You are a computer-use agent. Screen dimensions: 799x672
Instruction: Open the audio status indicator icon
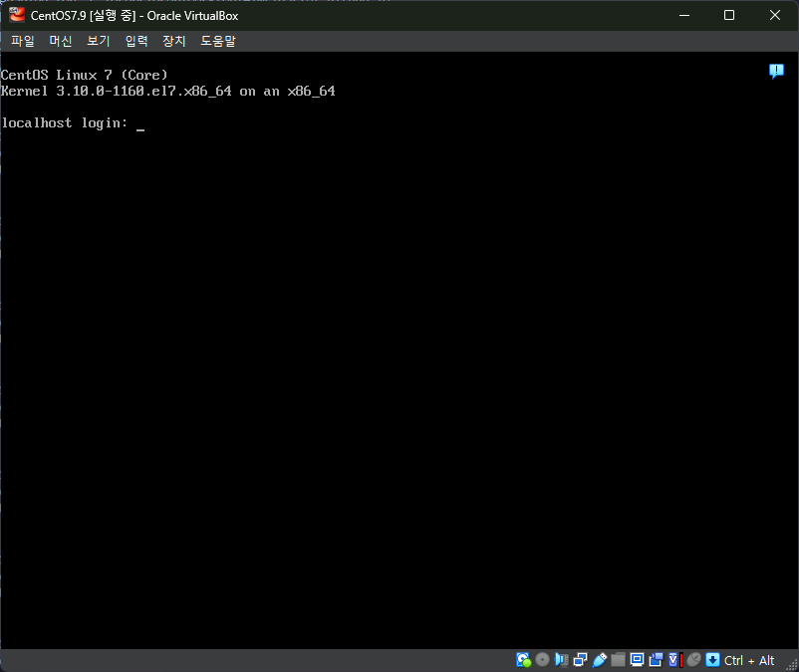point(561,660)
